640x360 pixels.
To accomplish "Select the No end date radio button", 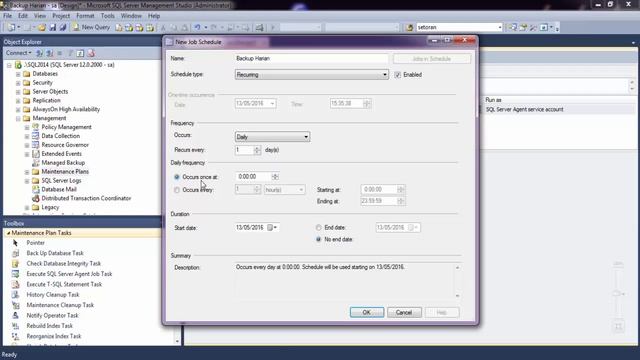I will [x=318, y=240].
